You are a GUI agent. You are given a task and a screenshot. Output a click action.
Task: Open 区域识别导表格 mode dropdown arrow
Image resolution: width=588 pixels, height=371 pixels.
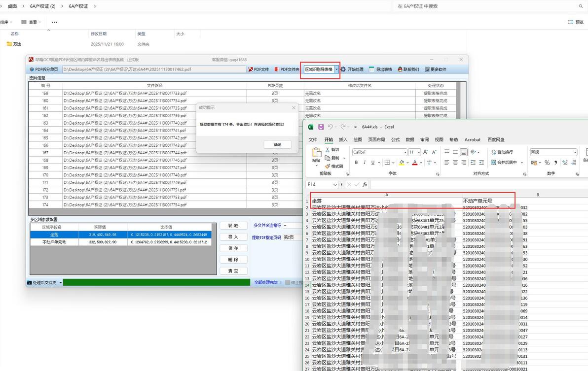click(337, 69)
